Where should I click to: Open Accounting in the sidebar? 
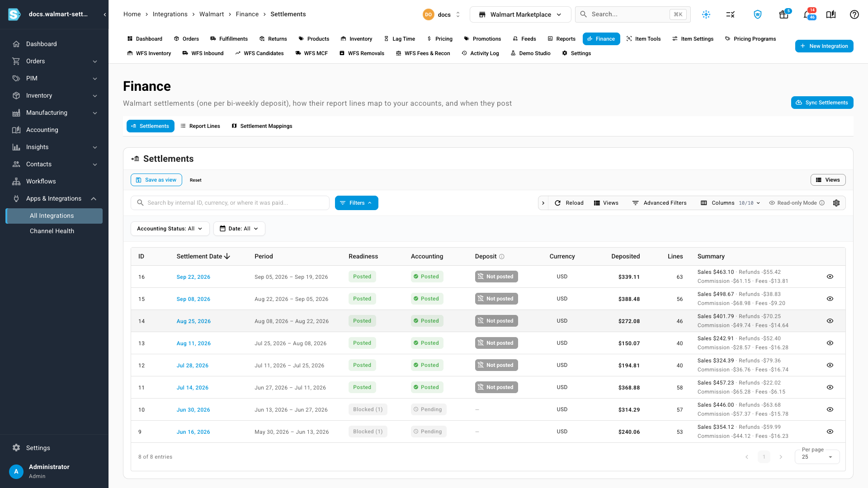54,130
